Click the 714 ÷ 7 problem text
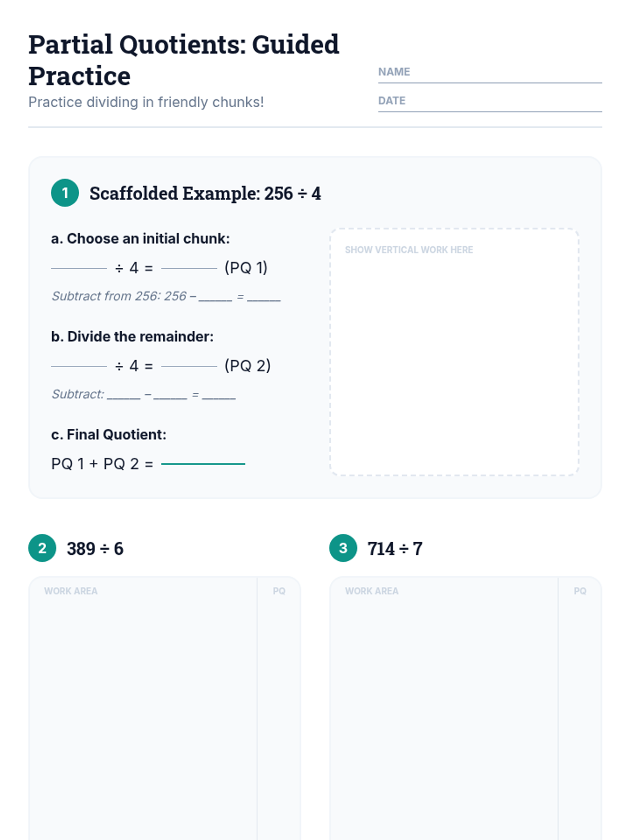Image resolution: width=630 pixels, height=840 pixels. point(395,549)
